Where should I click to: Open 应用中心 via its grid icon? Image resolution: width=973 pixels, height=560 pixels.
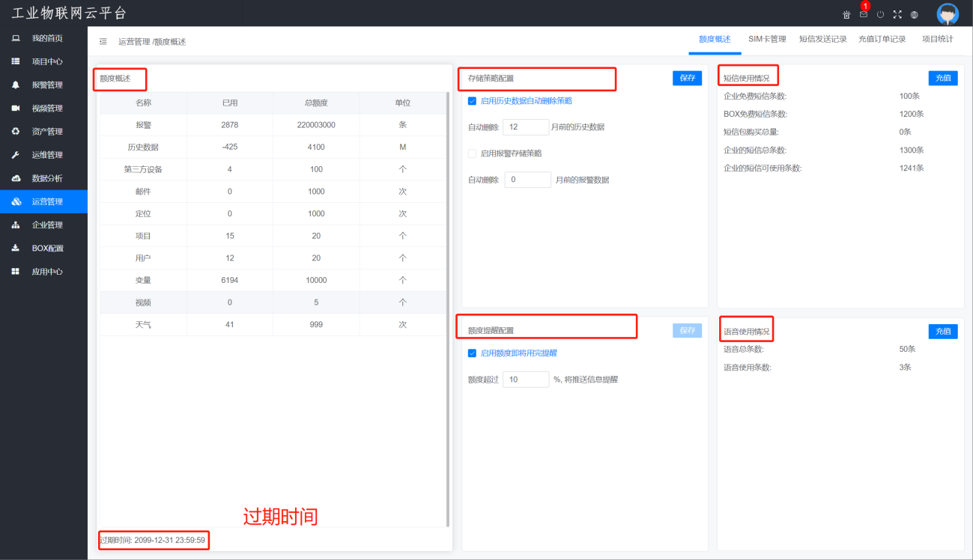[x=16, y=271]
